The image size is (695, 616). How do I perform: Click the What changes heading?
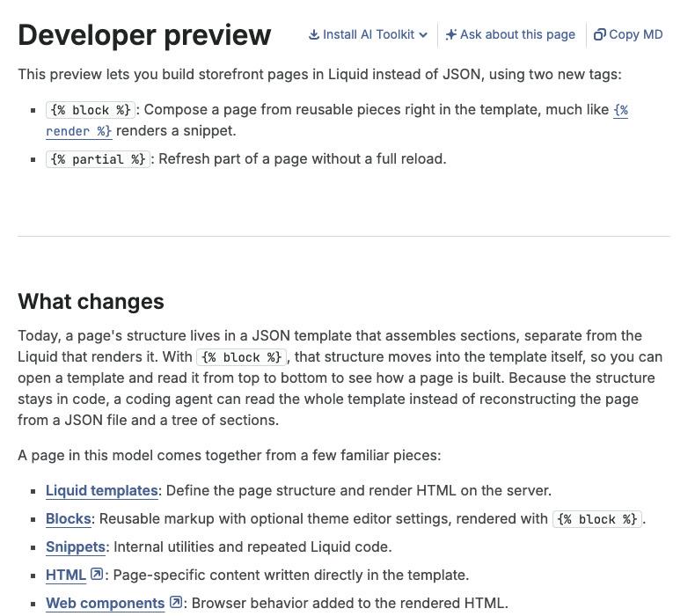coord(91,302)
